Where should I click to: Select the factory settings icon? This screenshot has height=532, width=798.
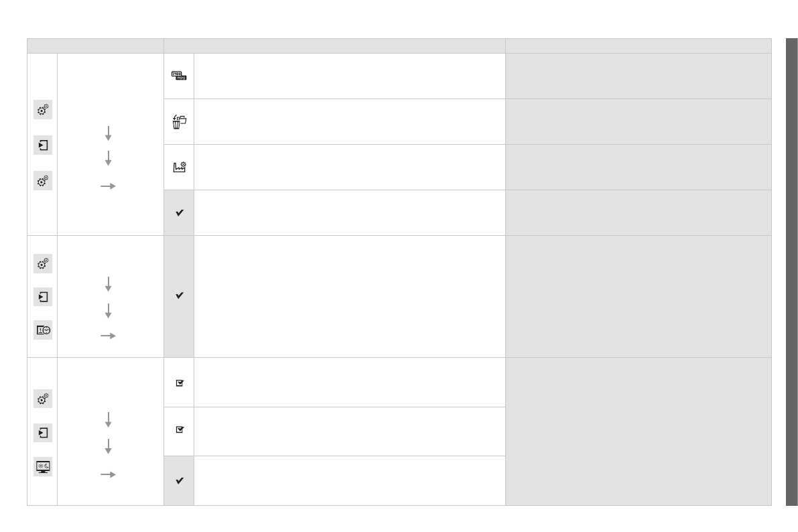point(179,168)
